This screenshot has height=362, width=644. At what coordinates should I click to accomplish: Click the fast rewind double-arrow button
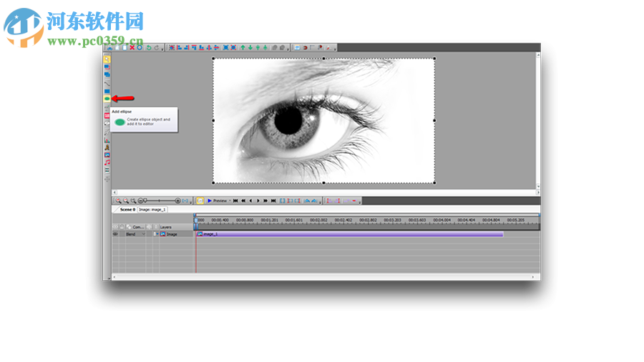pyautogui.click(x=243, y=201)
